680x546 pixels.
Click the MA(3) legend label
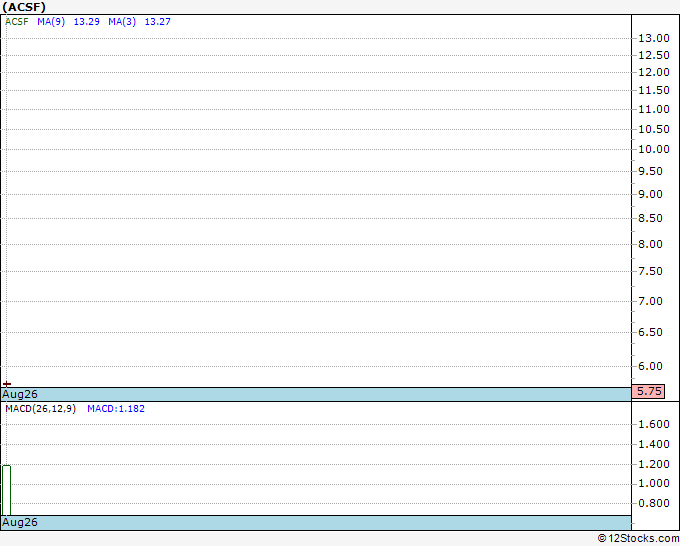tap(122, 22)
